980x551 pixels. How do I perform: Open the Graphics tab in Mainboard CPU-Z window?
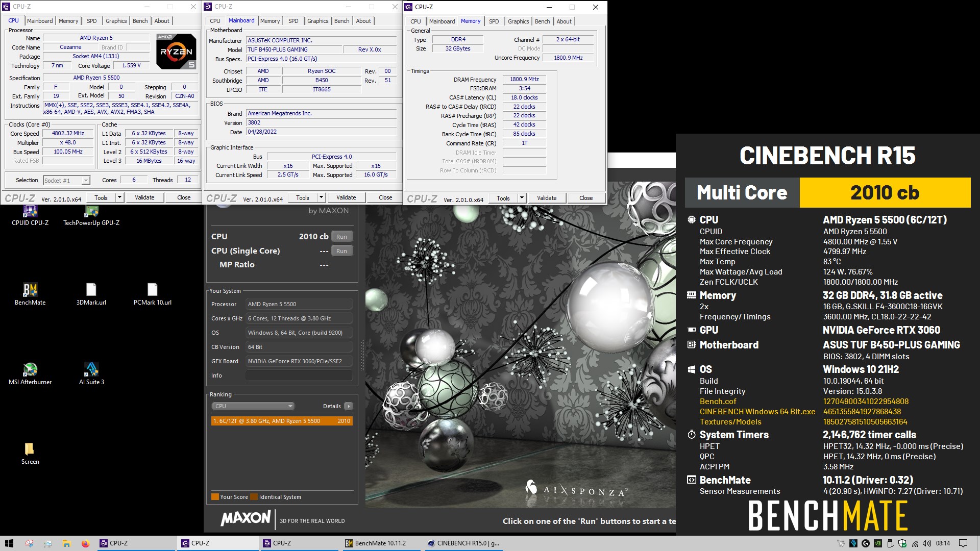[x=317, y=21]
